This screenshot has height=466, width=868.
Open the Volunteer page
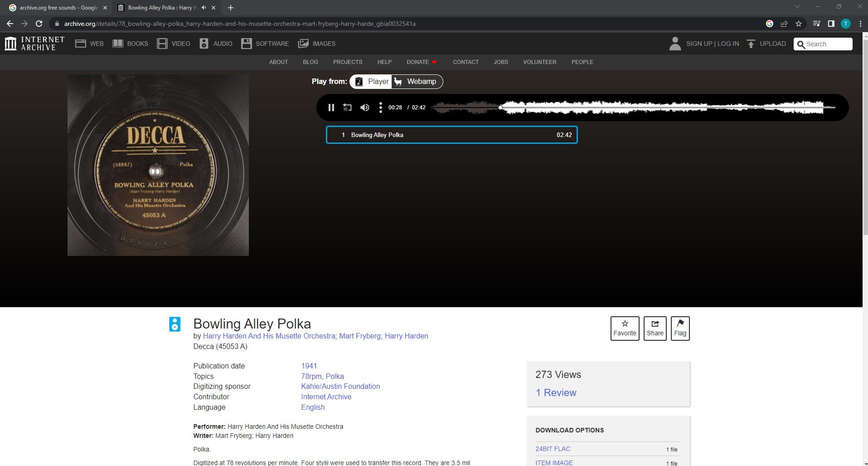click(x=539, y=62)
